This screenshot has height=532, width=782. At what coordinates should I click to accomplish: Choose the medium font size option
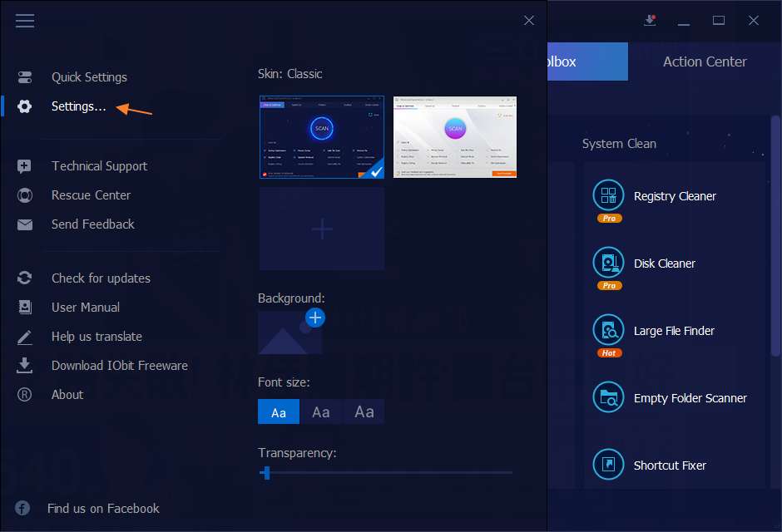[x=321, y=412]
